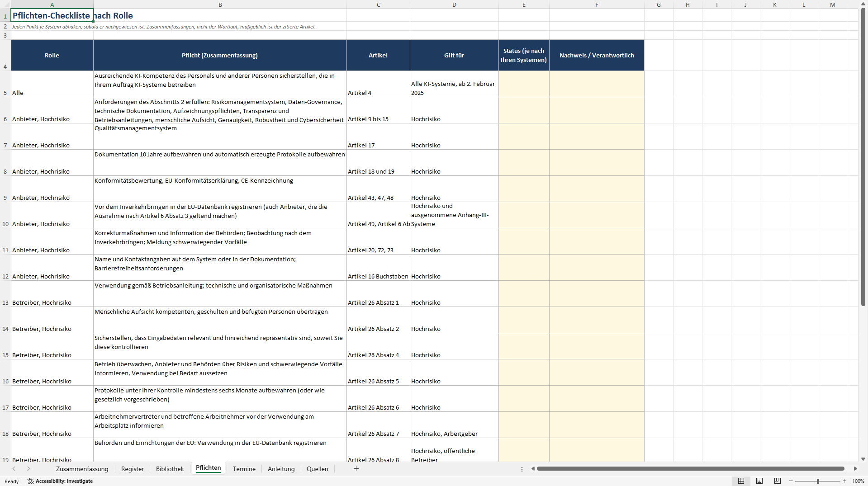Open the Accessibility Investigate status

[x=60, y=481]
